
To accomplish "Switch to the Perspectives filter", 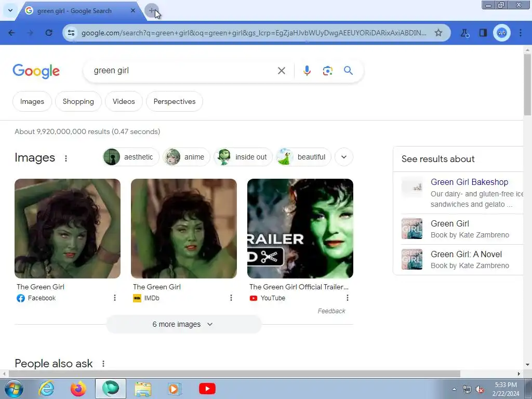I will (175, 101).
